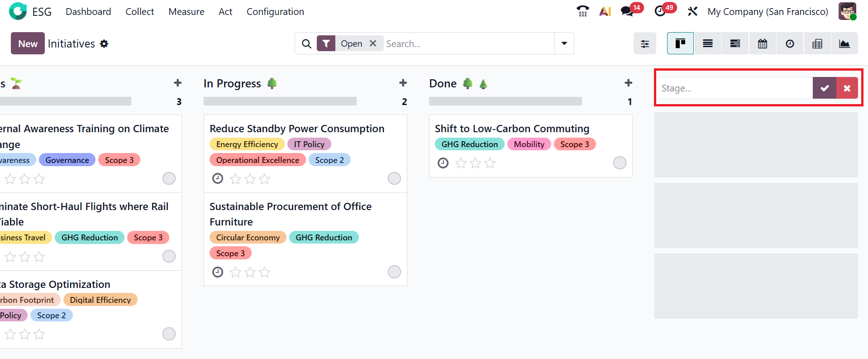Screen dimensions: 868x359
Task: Open the Initiatives settings gear
Action: pyautogui.click(x=104, y=44)
